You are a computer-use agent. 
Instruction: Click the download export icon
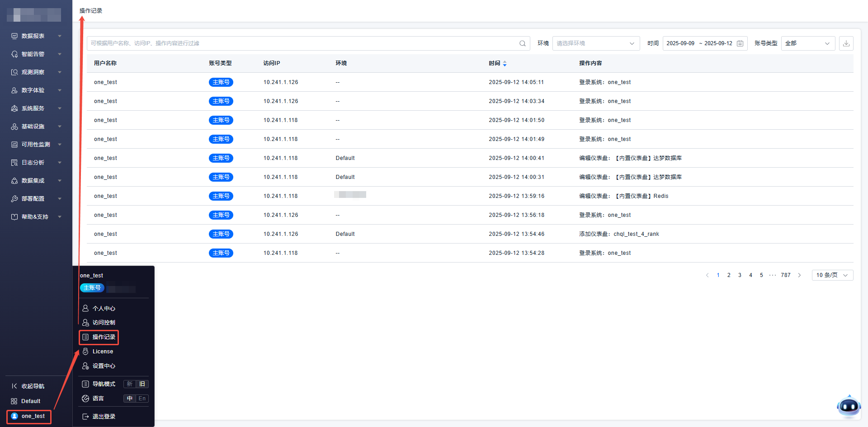[x=846, y=43]
